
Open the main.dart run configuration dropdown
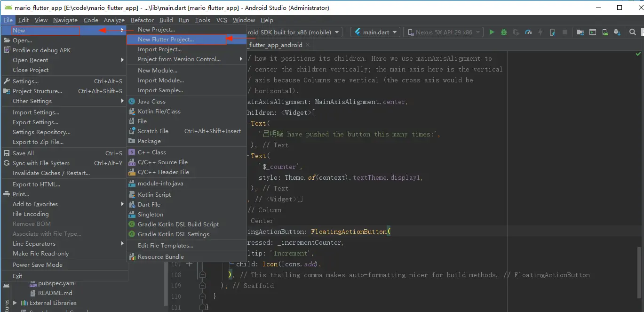pos(375,32)
